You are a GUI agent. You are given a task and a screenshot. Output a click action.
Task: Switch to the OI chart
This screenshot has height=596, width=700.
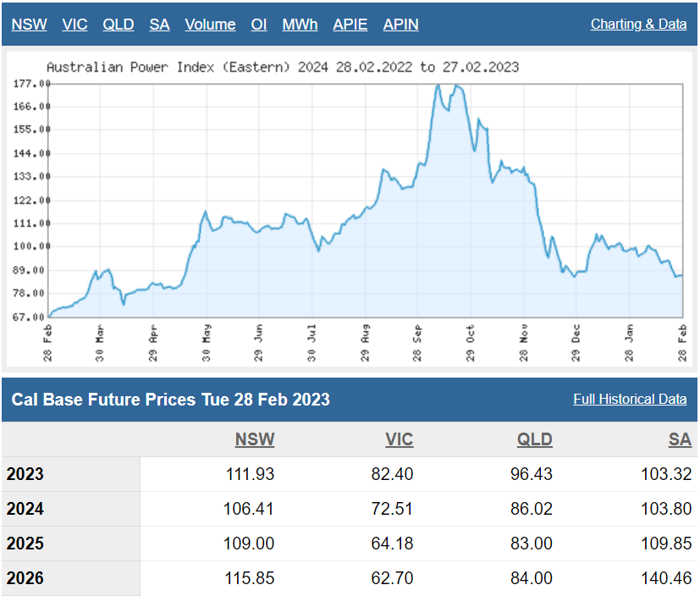[x=259, y=25]
